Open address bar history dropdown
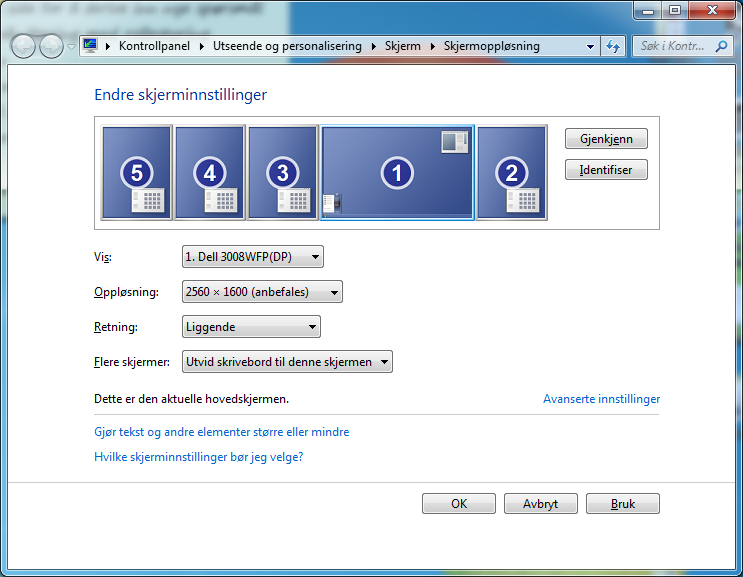Image resolution: width=743 pixels, height=577 pixels. tap(590, 46)
